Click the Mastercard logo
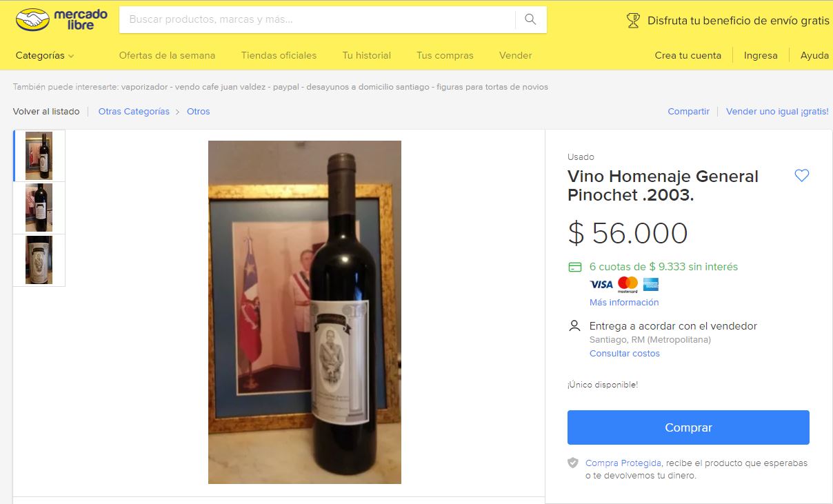Screen dimensions: 833x504 [x=628, y=284]
